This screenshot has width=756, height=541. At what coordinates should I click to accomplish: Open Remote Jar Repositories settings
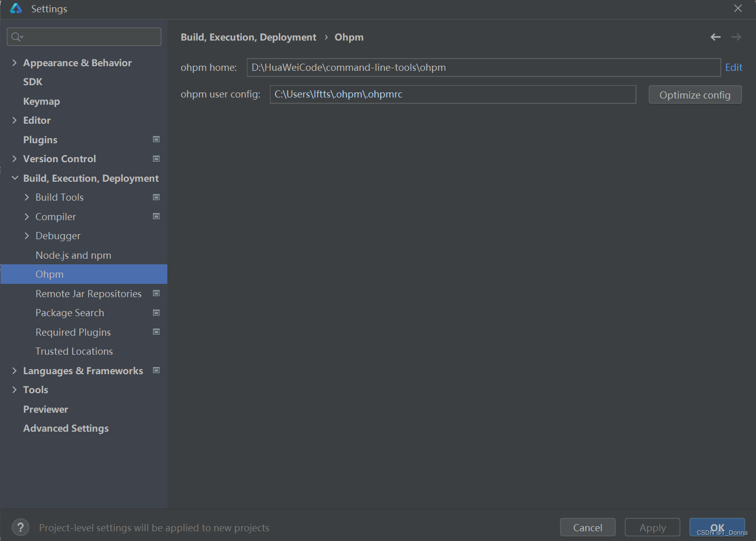pyautogui.click(x=88, y=294)
